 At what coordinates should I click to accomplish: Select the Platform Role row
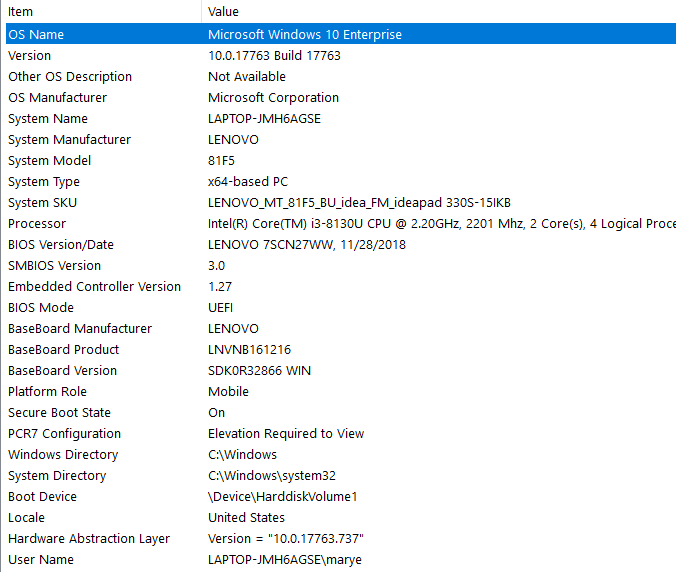tap(341, 391)
